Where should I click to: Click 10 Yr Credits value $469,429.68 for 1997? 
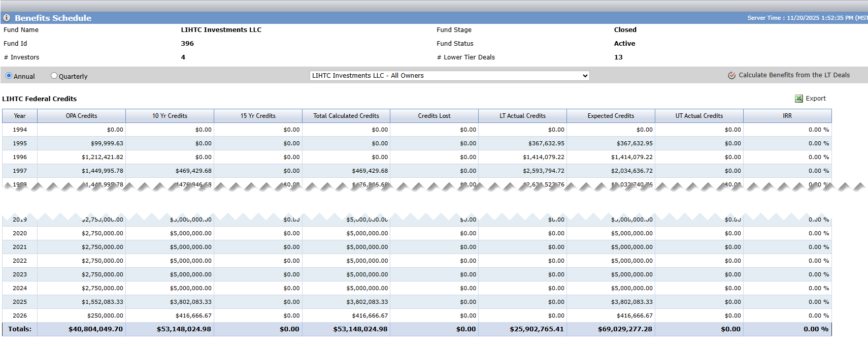click(x=193, y=171)
